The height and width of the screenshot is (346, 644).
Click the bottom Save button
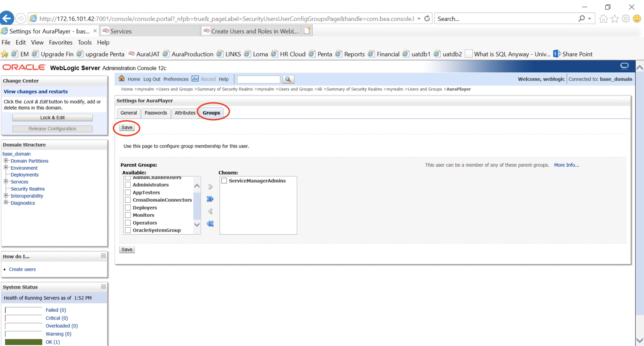point(127,249)
